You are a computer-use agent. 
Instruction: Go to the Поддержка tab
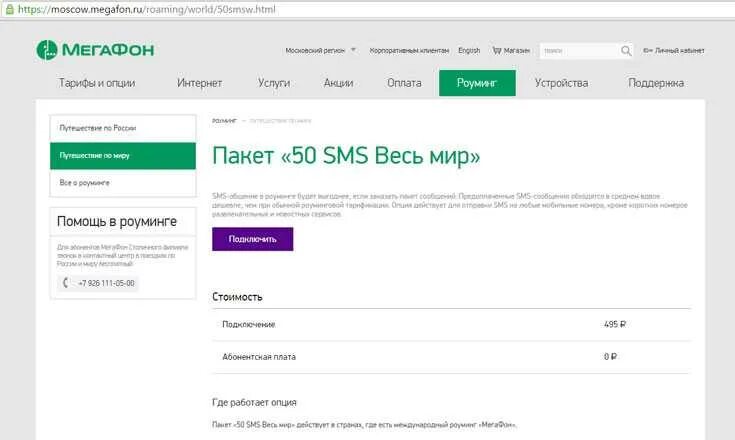pos(656,83)
